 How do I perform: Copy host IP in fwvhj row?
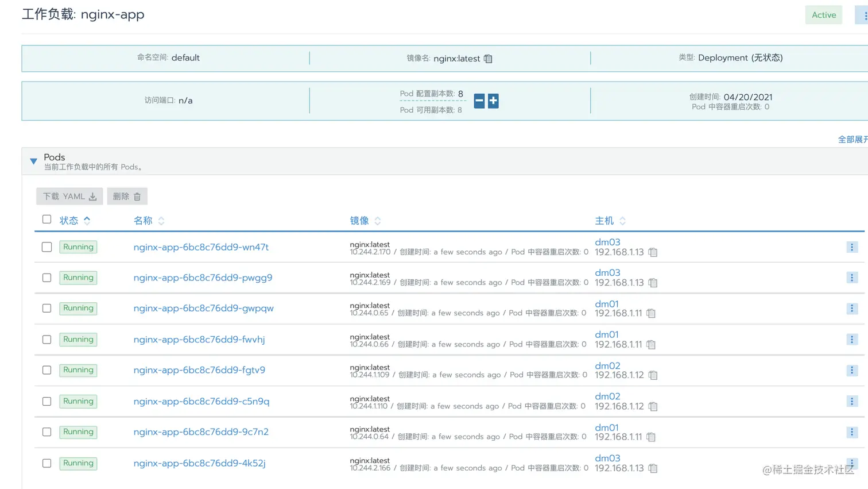(651, 345)
